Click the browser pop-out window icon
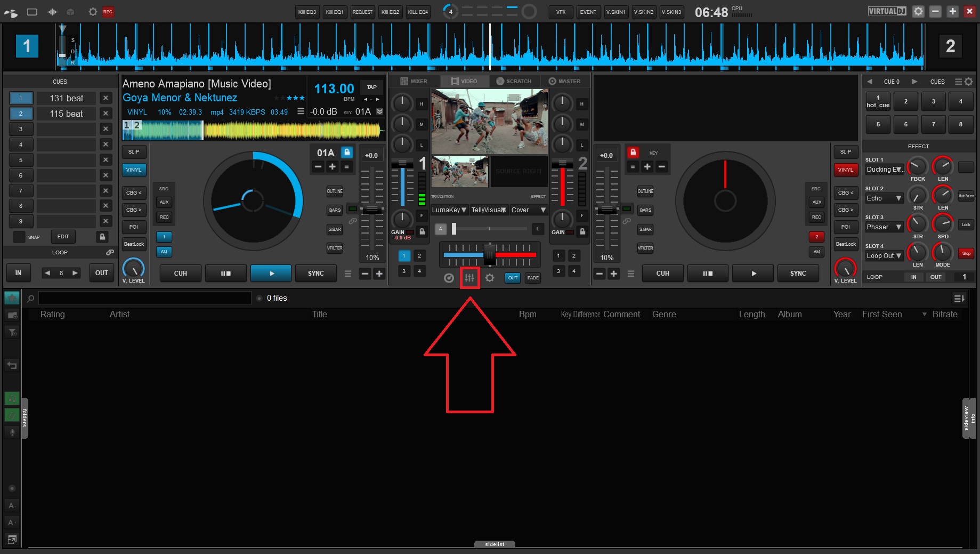The image size is (980, 554). coord(12,540)
